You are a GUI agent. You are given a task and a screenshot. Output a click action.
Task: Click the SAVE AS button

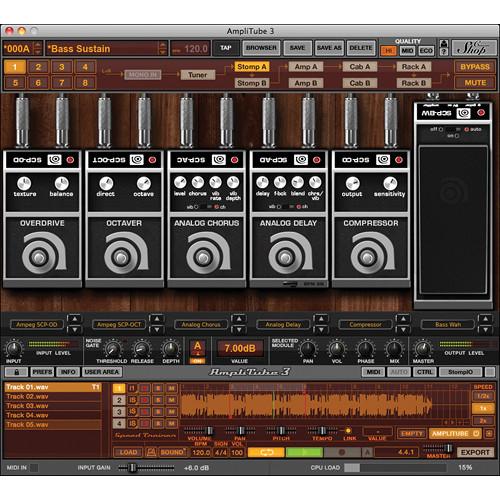click(329, 48)
